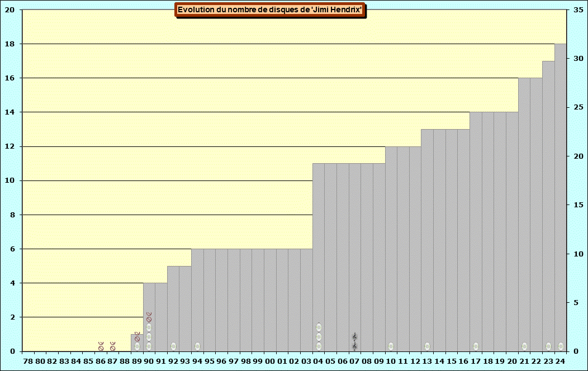588x371 pixels.
Task: Click the red crossed-circle icon above year 86
Action: 101,346
